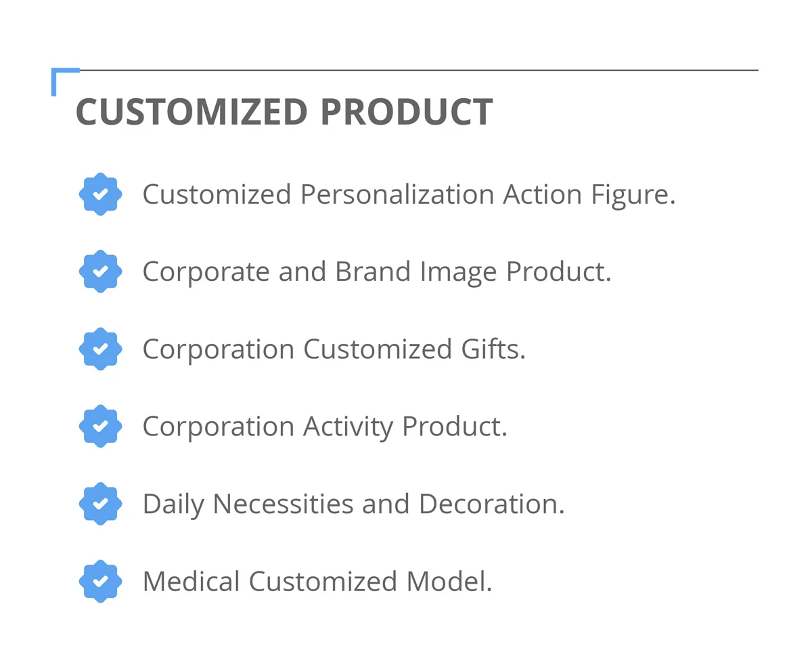Viewport: 812px width, 650px height.
Task: Click the blue corner bracket above the heading
Action: pyautogui.click(x=65, y=81)
